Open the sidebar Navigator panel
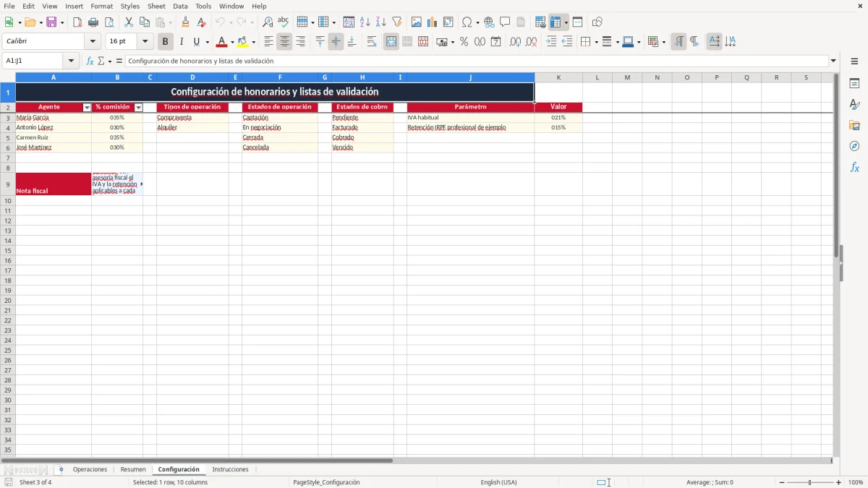Viewport: 868px width, 488px height. point(854,146)
